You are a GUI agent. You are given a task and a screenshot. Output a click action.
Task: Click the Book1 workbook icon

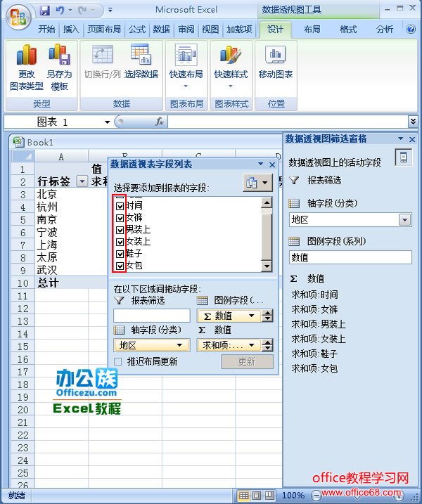[19, 142]
